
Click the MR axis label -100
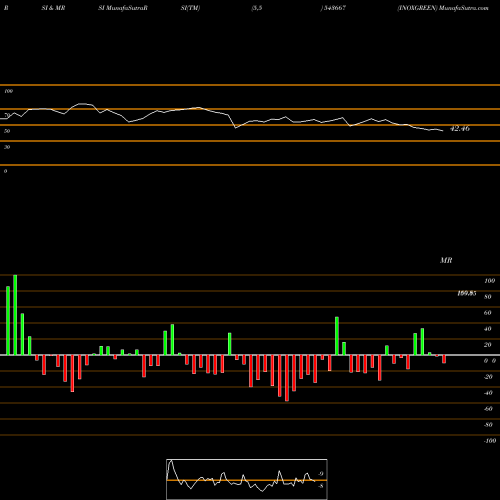pyautogui.click(x=490, y=441)
